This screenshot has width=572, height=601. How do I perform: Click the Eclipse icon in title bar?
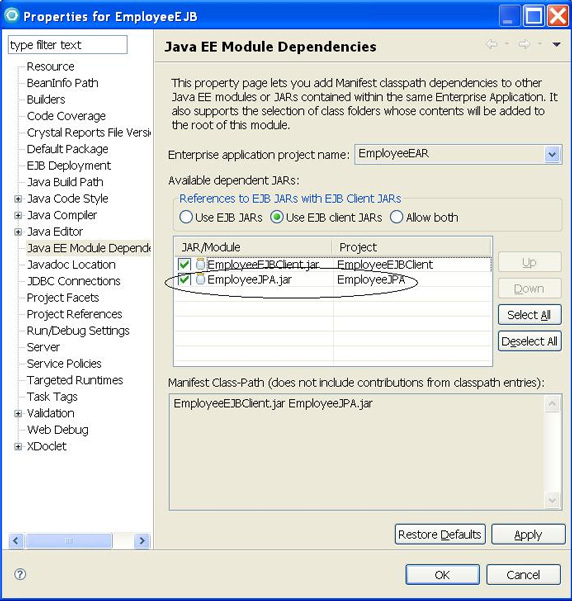coord(12,15)
